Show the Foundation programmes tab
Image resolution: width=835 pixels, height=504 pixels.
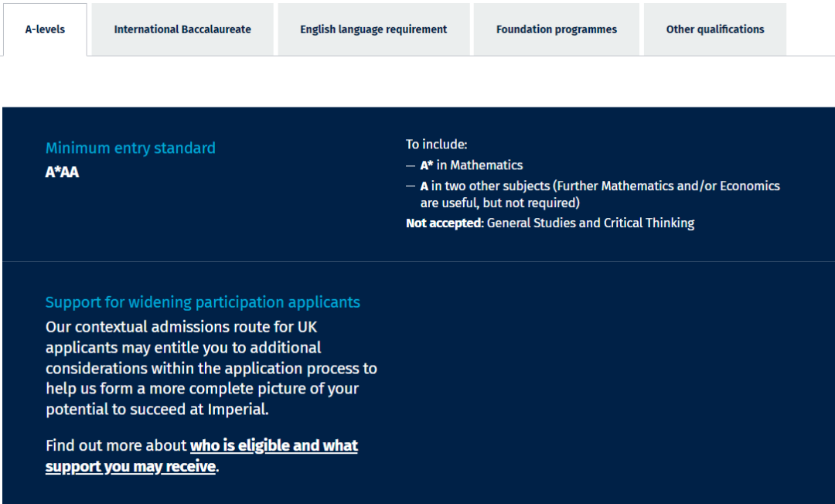[x=557, y=29]
